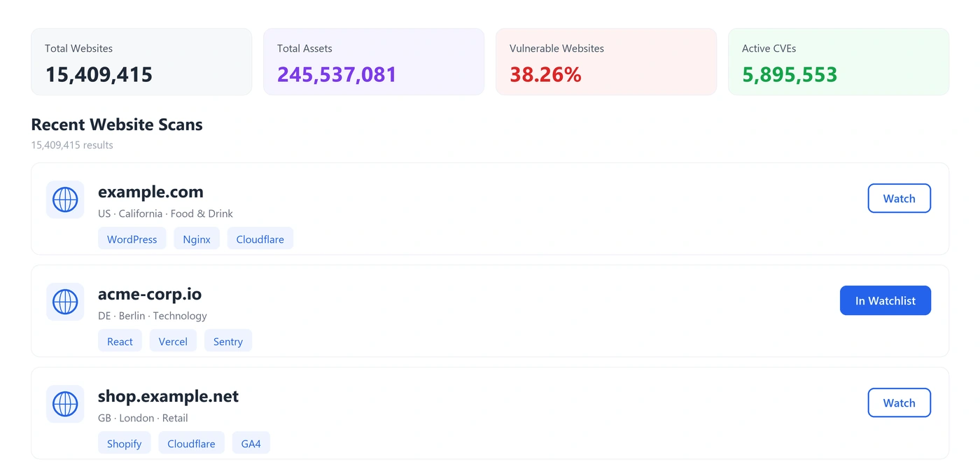Click the globe icon beside example.com

[x=65, y=199]
